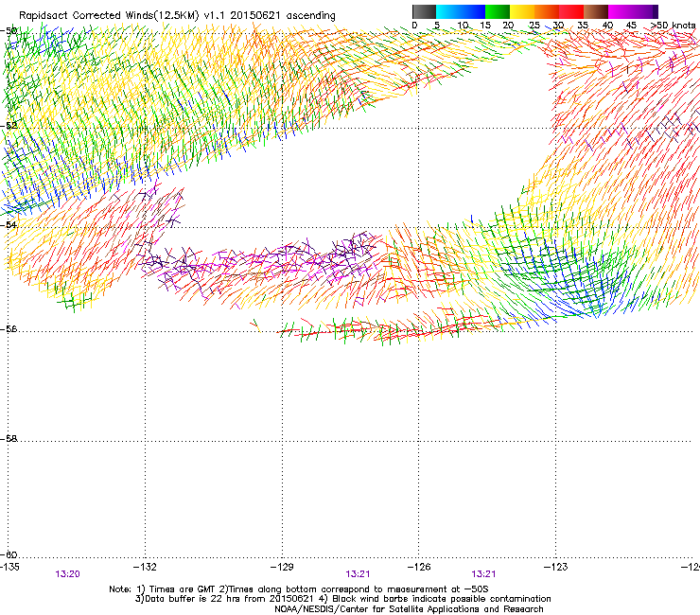Click the "40" legend scale label
The width and height of the screenshot is (700, 615).
(x=607, y=25)
